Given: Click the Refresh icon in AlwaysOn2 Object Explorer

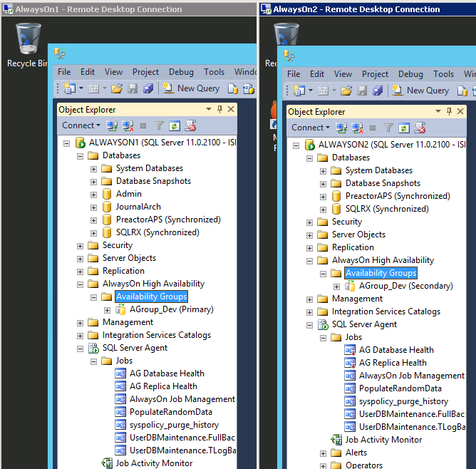Looking at the screenshot, I should 404,128.
